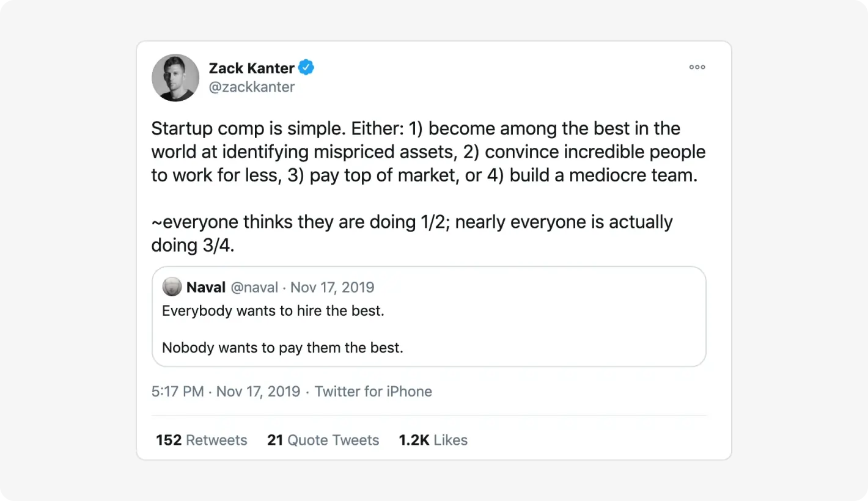Click the 5:17 PM tweet timestamp

177,392
